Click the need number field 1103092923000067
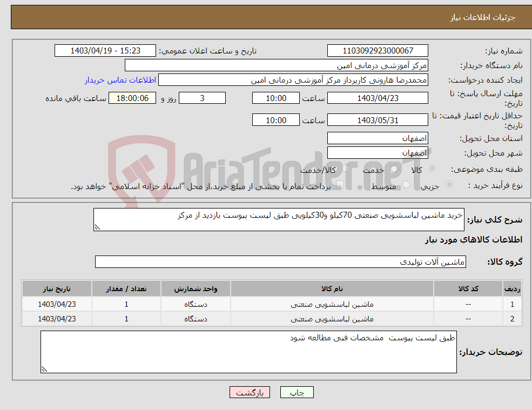The width and height of the screenshot is (532, 410). [378, 51]
